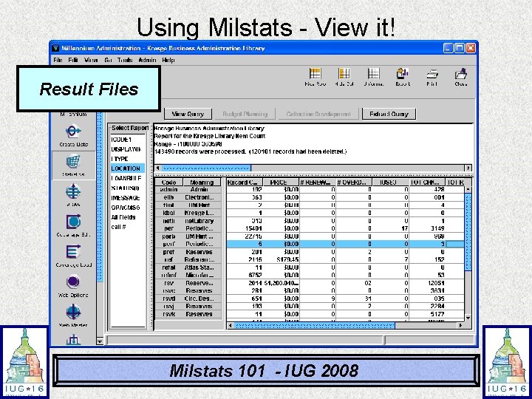
Task: Click the 22715 record count cell
Action: coord(245,236)
